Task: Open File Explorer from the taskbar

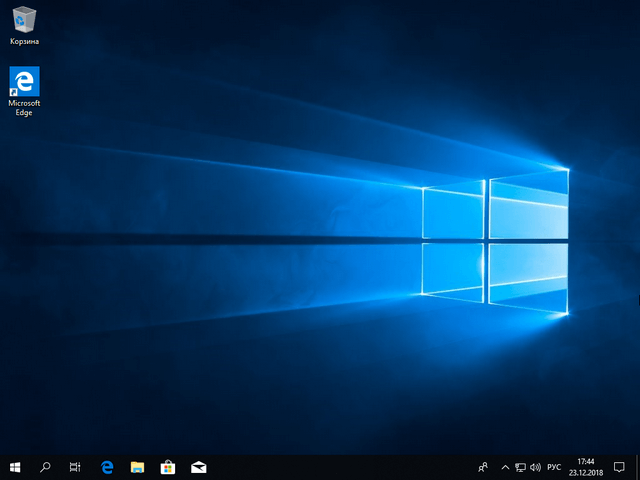Action: pyautogui.click(x=137, y=467)
